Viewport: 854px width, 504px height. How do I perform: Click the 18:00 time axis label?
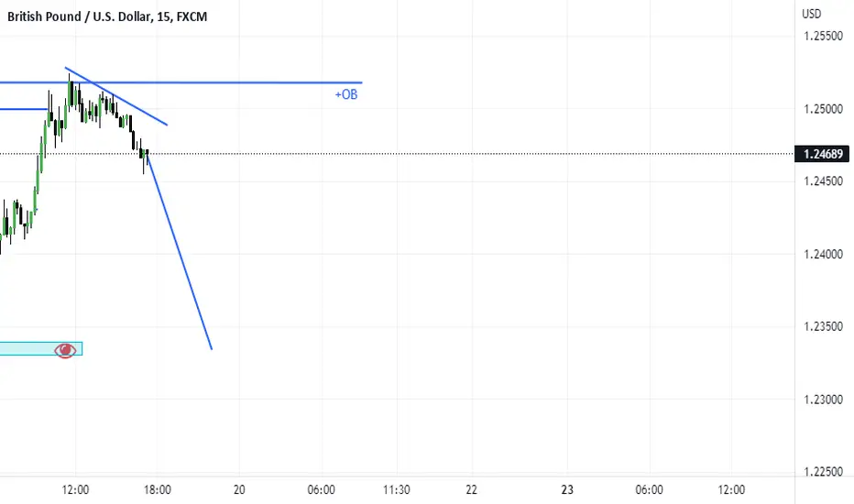click(158, 489)
